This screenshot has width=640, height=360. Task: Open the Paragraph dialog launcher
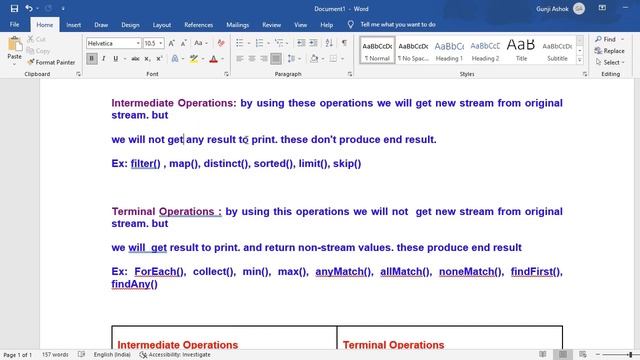350,74
